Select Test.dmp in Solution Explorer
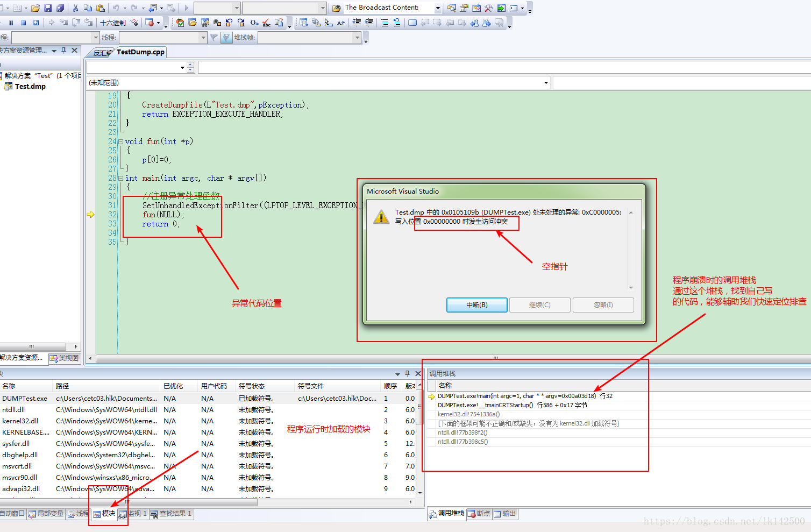Viewport: 811px width, 532px height. pos(30,86)
